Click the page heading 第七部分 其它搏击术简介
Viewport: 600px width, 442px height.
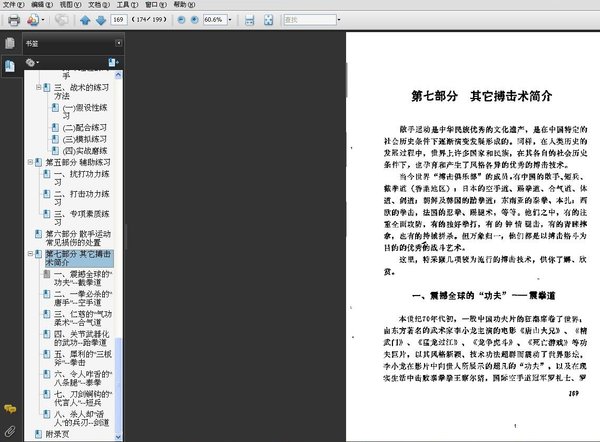[481, 96]
